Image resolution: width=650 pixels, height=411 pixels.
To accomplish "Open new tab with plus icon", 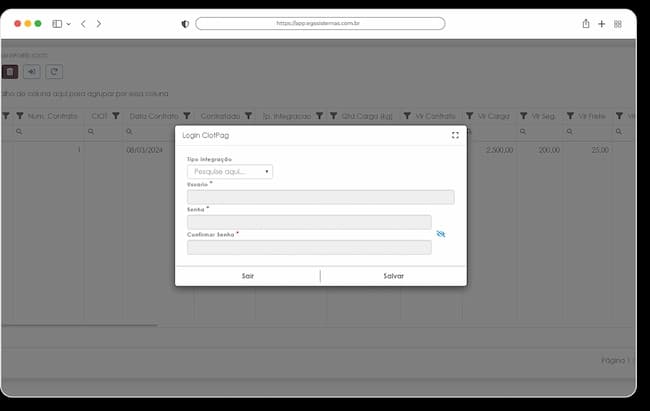I will click(x=601, y=24).
